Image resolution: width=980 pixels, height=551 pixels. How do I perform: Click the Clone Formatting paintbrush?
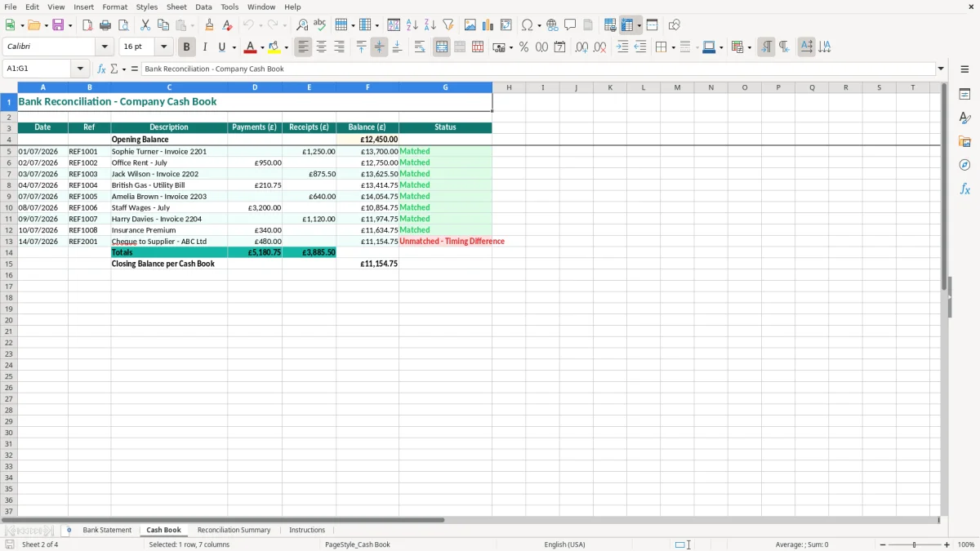[210, 25]
